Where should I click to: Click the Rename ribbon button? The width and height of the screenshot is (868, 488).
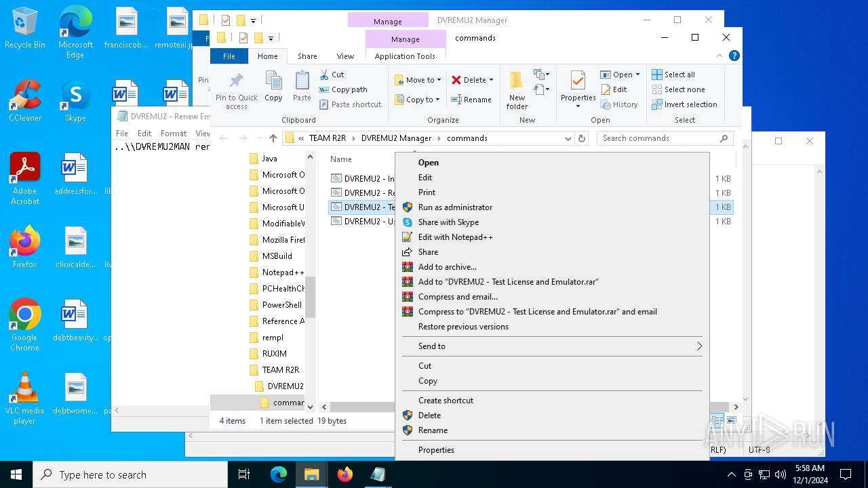click(x=471, y=100)
